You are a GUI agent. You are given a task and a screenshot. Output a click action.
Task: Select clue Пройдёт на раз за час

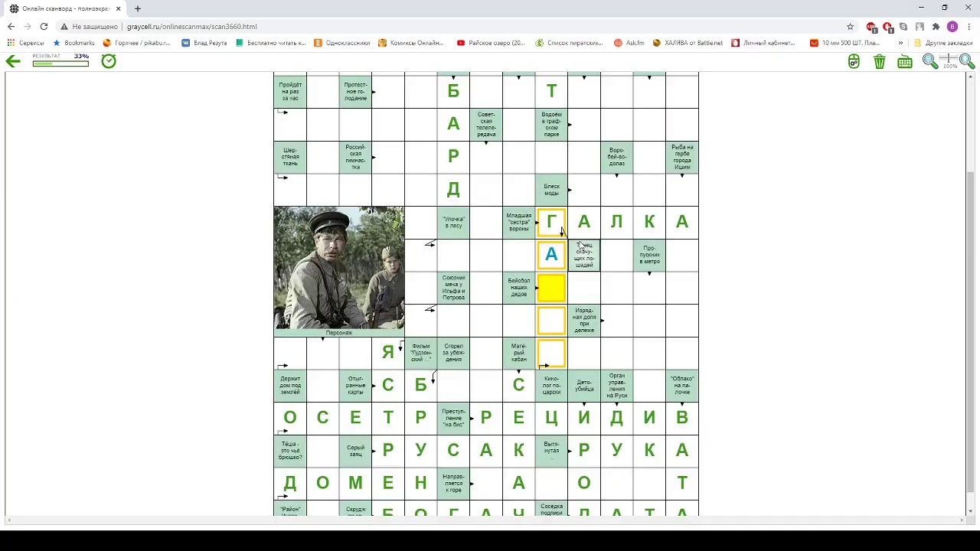pyautogui.click(x=290, y=92)
